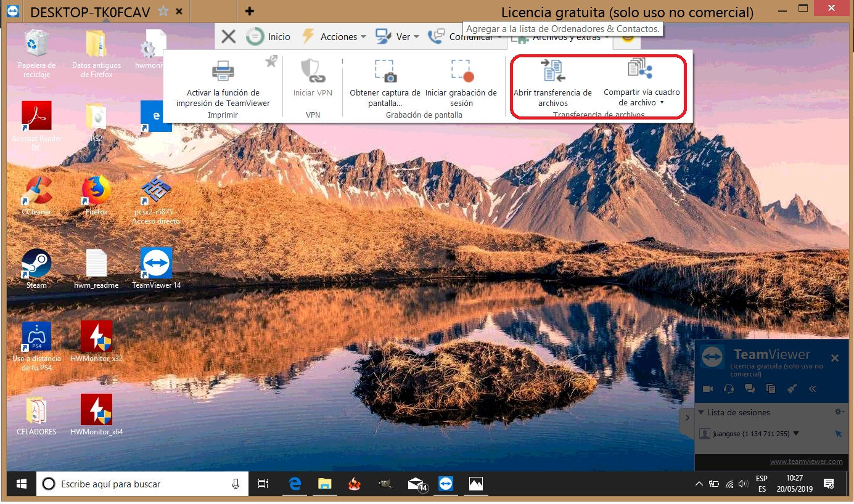Click the files list icon in TeamViewer panel
Screen dimensions: 854x504
pyautogui.click(x=771, y=389)
